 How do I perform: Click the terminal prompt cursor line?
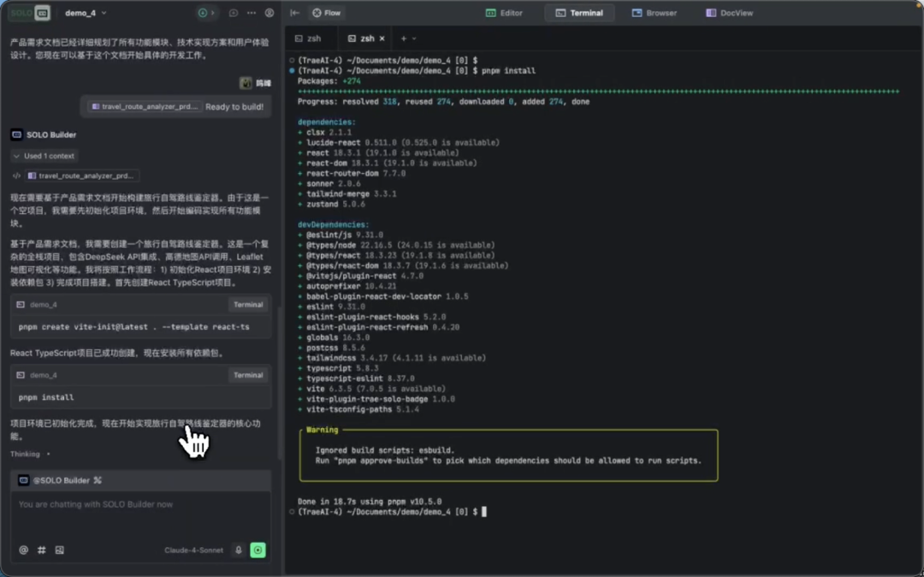[392, 512]
